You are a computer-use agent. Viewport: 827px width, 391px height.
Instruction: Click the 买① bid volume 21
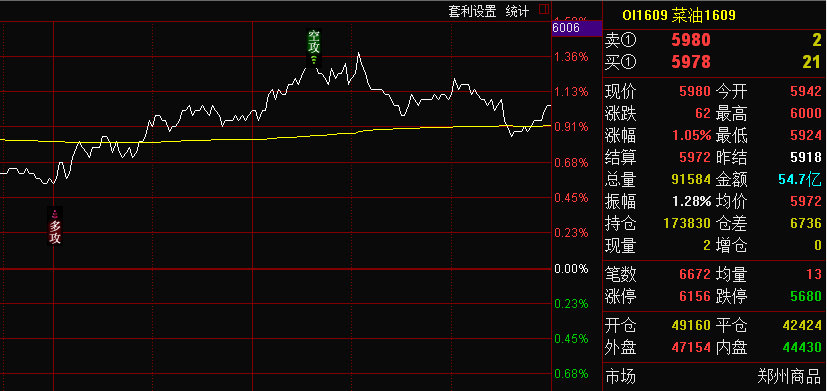(812, 62)
